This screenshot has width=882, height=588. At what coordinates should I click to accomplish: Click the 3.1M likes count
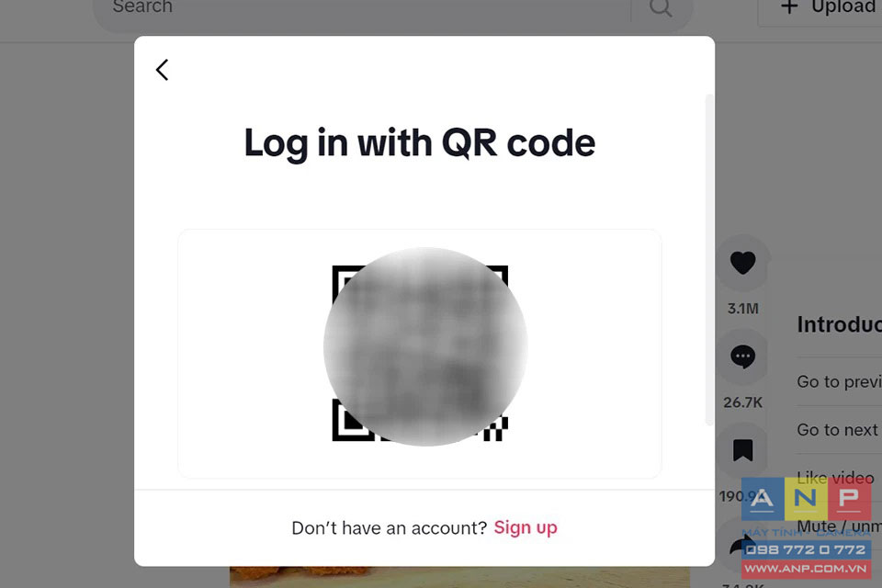click(743, 309)
